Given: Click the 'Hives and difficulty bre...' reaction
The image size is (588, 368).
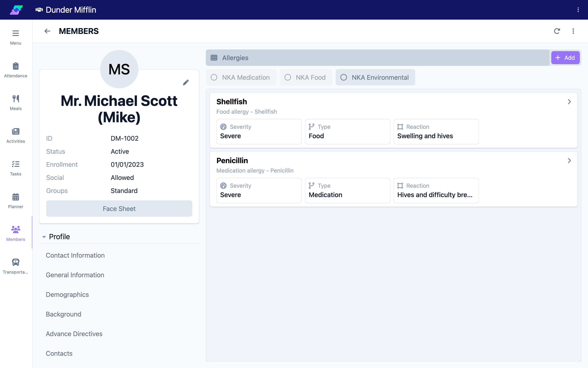Looking at the screenshot, I should (x=435, y=195).
